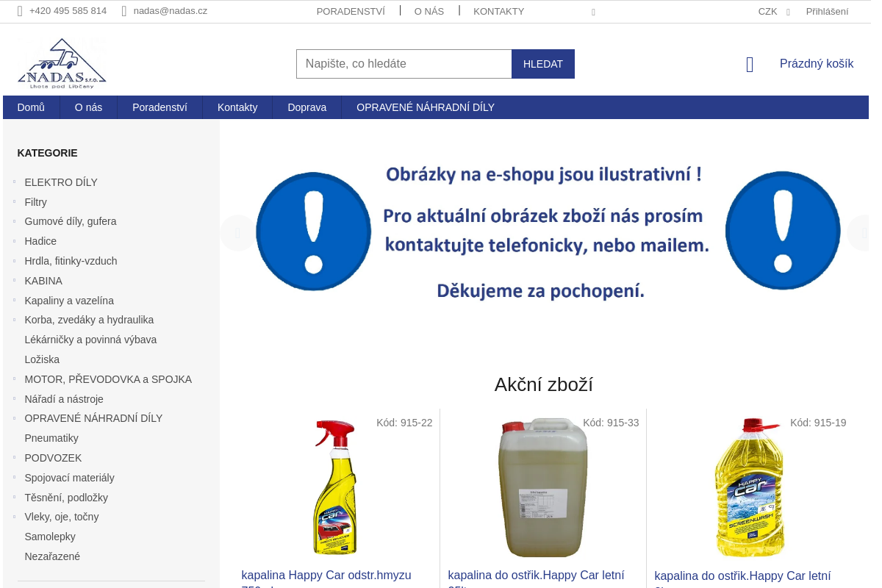Open the Lékárničky a povinná výbava category
882x588 pixels.
pyautogui.click(x=90, y=340)
